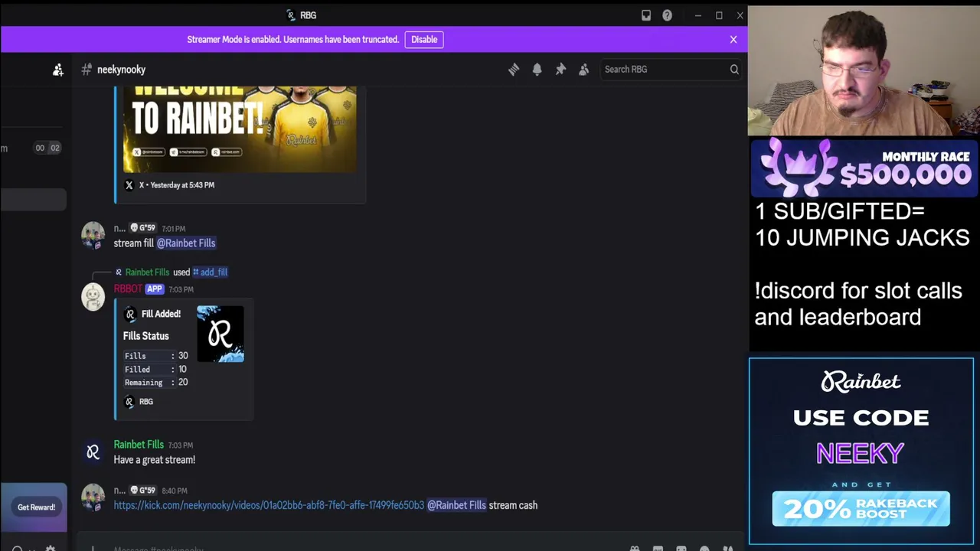Click the G*59 tag on the 7:01 PM message

pyautogui.click(x=142, y=228)
